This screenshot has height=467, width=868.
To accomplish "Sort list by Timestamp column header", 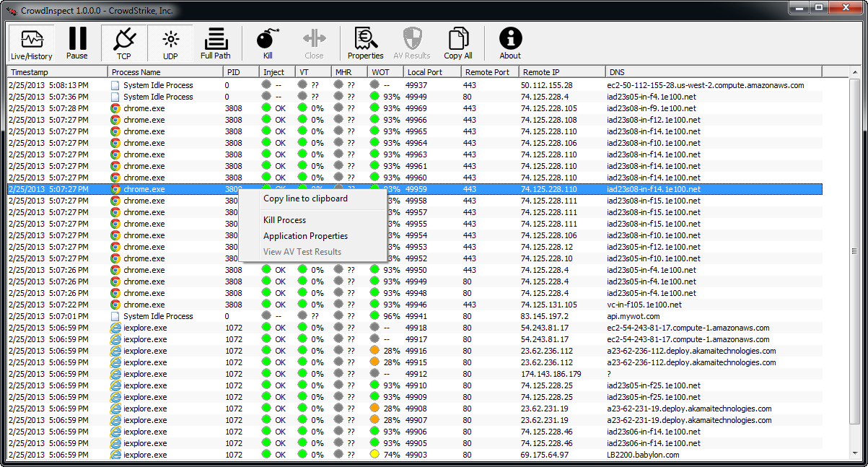I will (57, 72).
